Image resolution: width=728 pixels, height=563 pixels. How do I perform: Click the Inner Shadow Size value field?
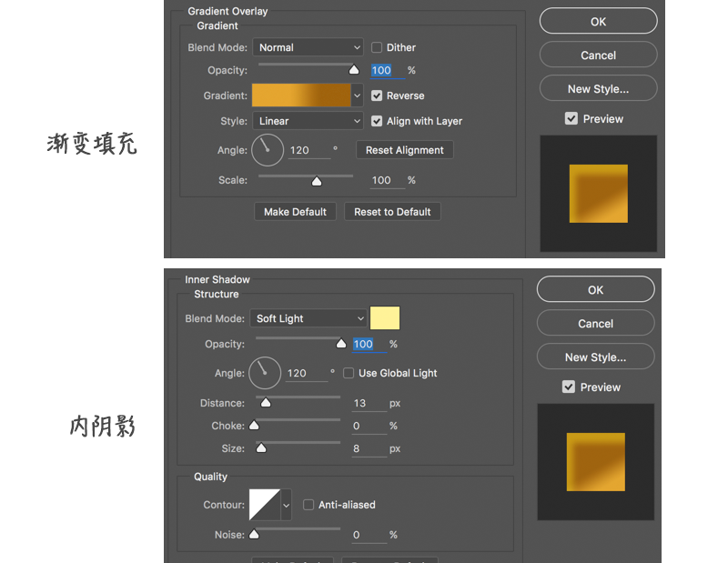pos(368,448)
